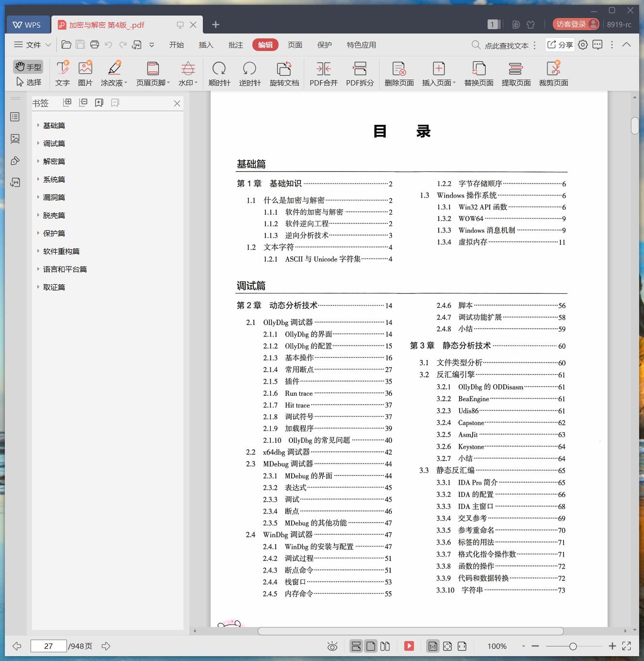This screenshot has height=661, width=644.
Task: Close the bookmarks (书签) panel
Action: tap(177, 103)
